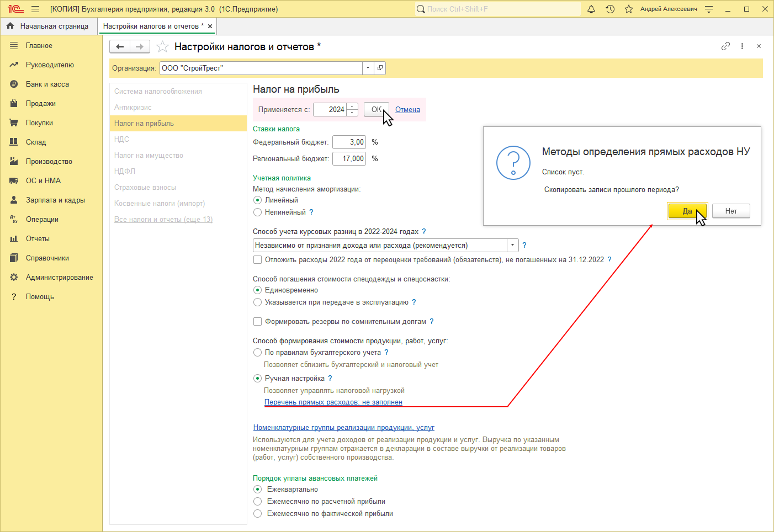This screenshot has width=774, height=532.
Task: Enable Отложить расходы 2022 года checkbox
Action: tap(257, 259)
